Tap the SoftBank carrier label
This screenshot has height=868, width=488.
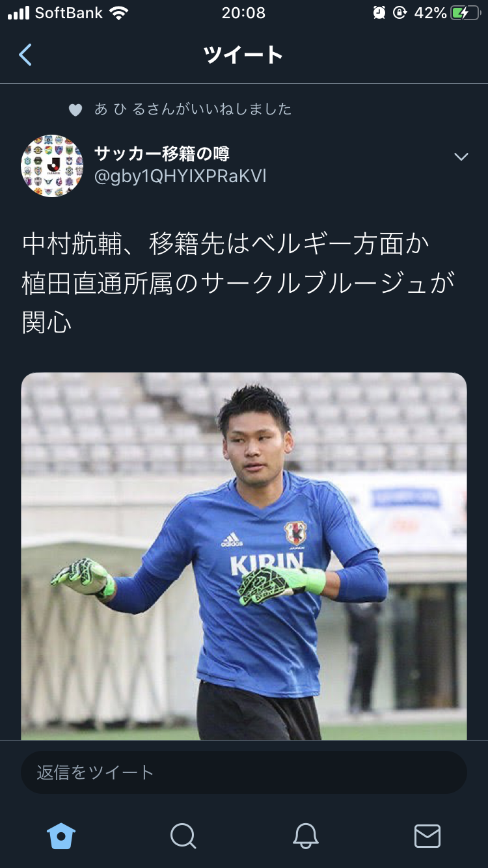coord(70,13)
